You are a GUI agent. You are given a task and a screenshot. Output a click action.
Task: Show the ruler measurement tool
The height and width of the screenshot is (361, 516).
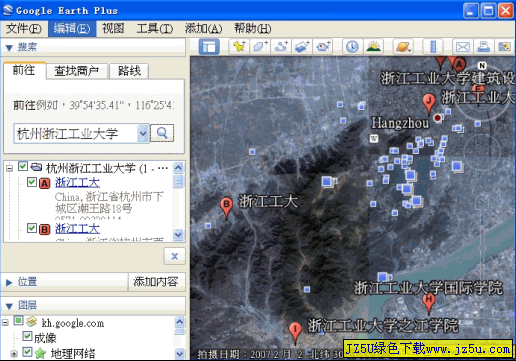433,46
